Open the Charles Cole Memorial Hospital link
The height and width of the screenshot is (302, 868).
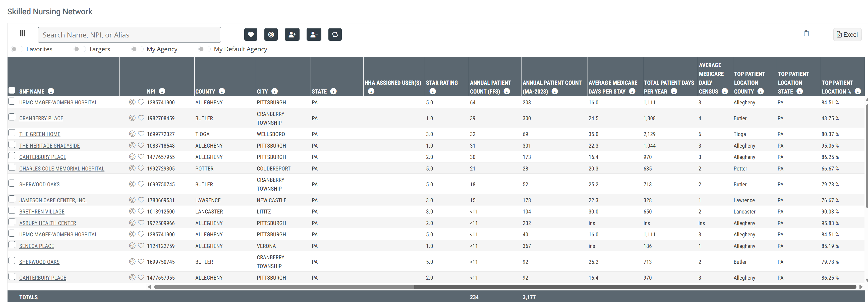tap(62, 169)
